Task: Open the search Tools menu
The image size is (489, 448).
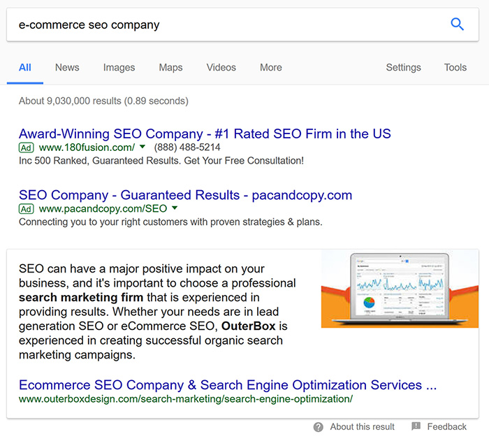Action: (455, 67)
